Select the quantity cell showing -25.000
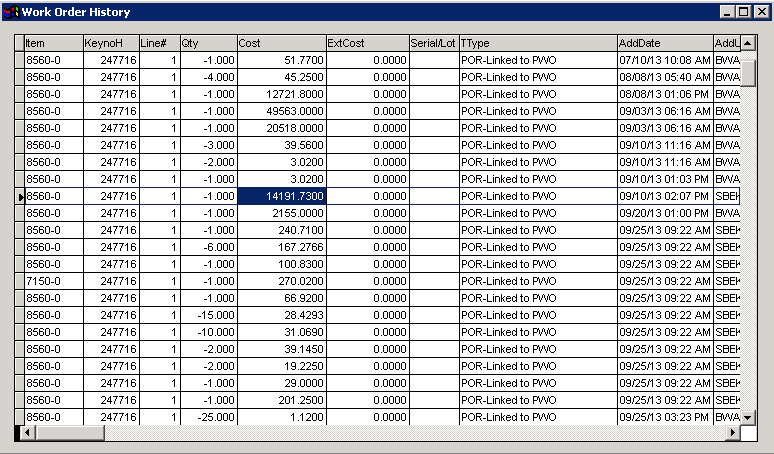774x454 pixels. point(208,417)
